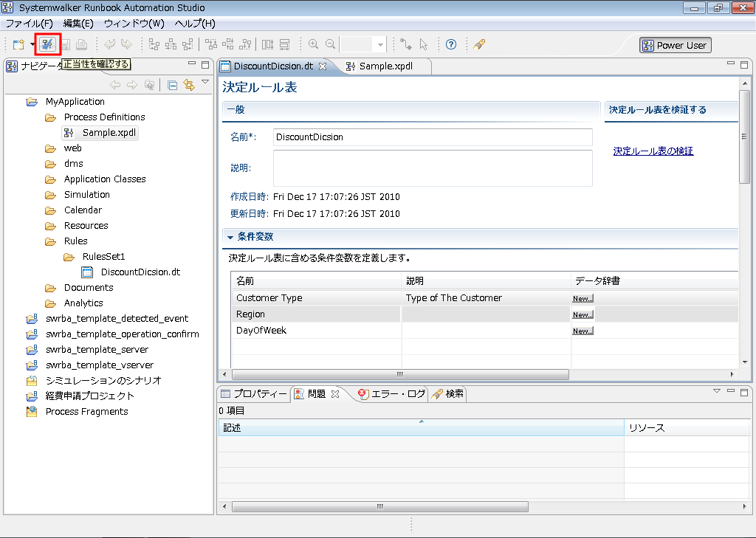Select the swrba_template_detected_event project
The image size is (756, 538).
pos(117,319)
